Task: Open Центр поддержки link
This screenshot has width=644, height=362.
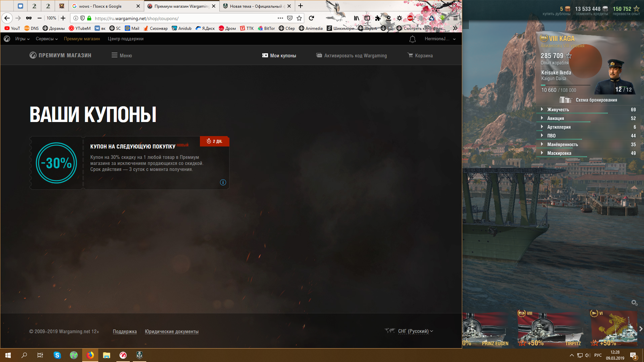Action: coord(125,39)
